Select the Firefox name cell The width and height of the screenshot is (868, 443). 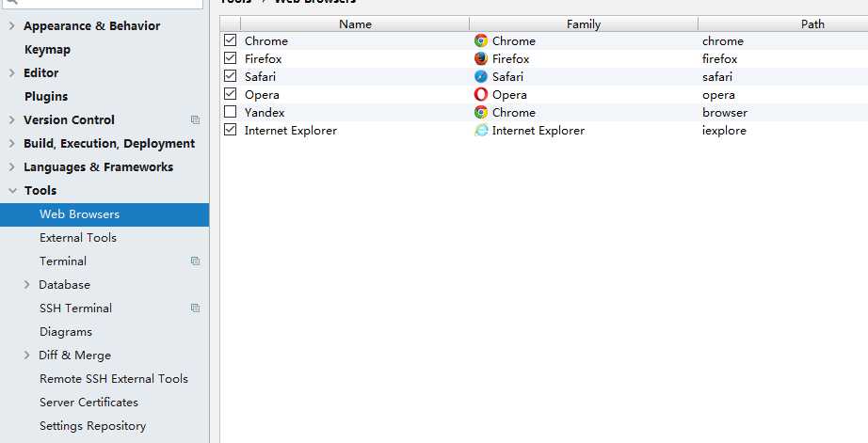[x=355, y=58]
